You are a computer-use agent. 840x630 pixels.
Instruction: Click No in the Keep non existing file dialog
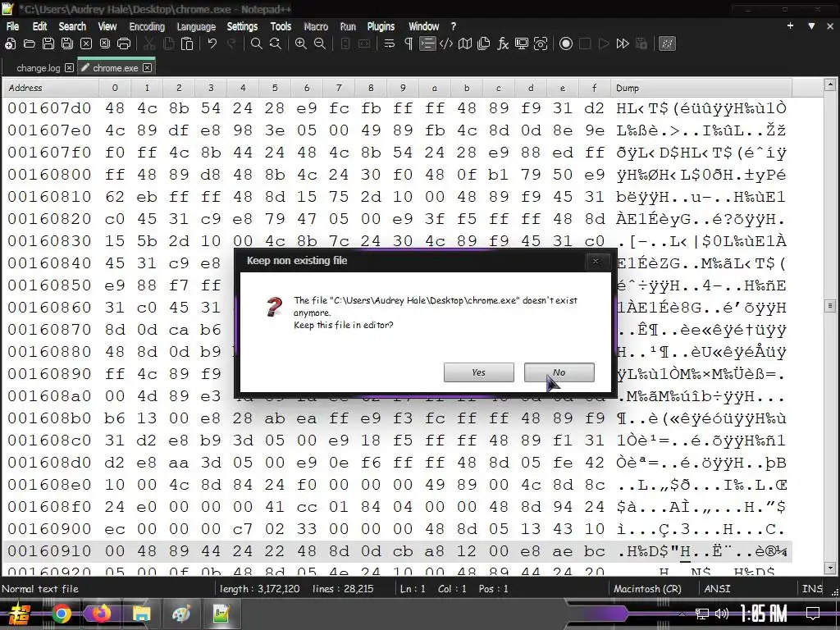coord(559,372)
